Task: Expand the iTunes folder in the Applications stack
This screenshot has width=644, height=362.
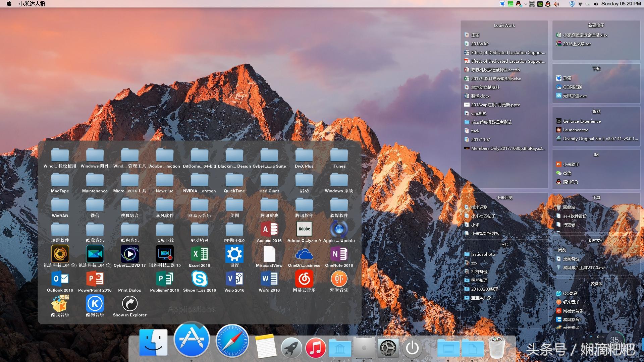Action: pyautogui.click(x=339, y=156)
